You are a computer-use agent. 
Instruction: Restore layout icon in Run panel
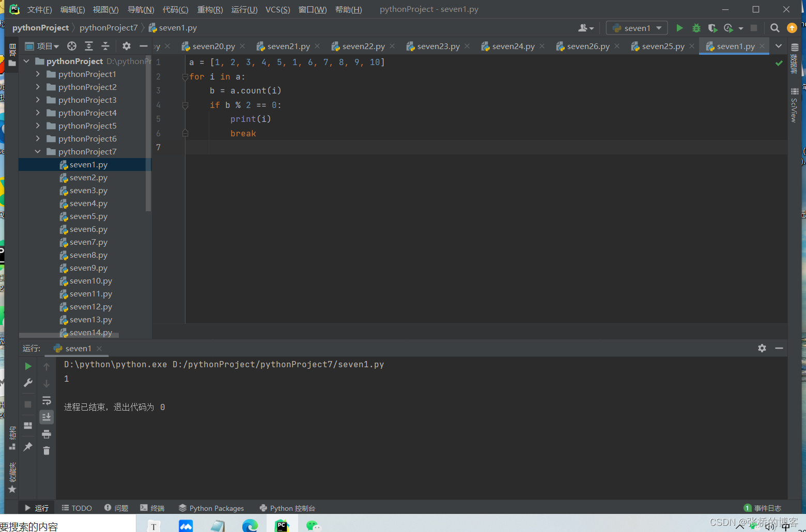pos(28,426)
